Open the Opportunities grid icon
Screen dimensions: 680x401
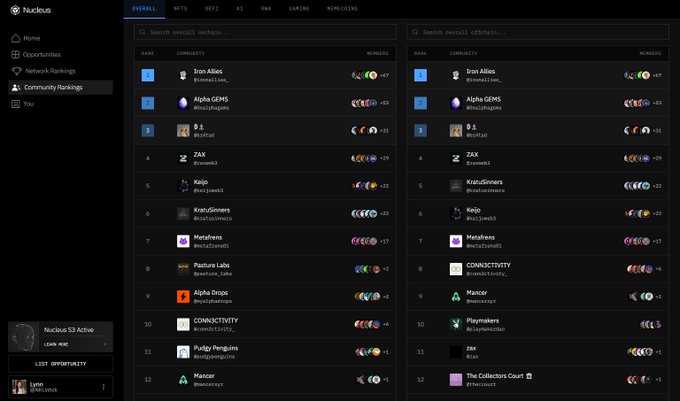[x=16, y=55]
